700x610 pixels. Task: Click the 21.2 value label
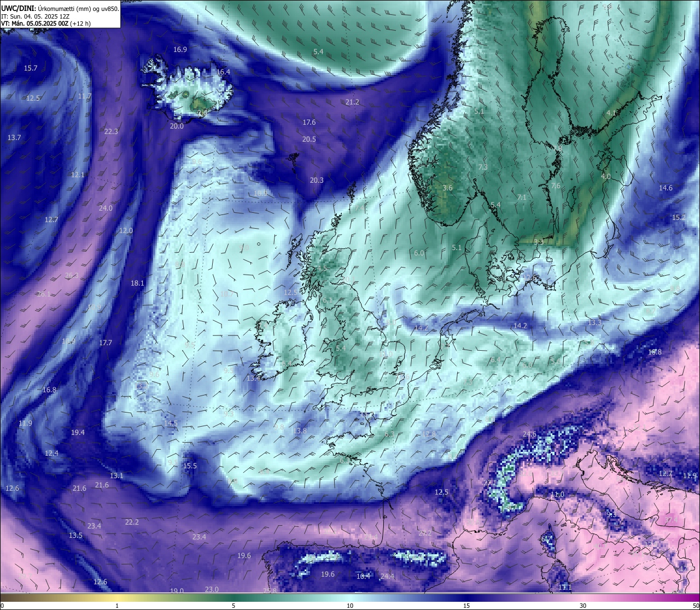click(x=352, y=102)
